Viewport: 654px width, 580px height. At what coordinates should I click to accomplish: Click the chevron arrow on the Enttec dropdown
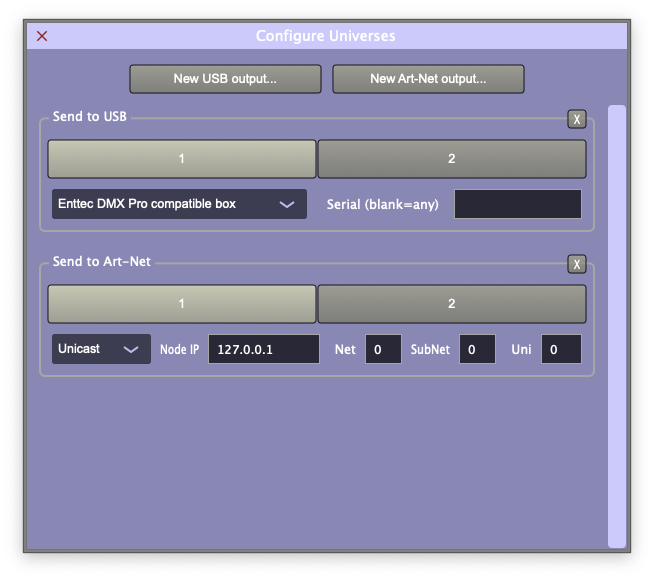coord(287,205)
